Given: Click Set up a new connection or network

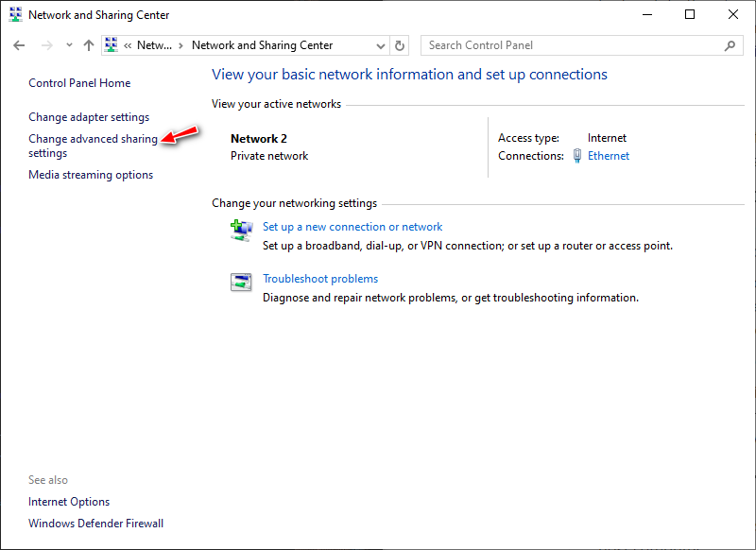Looking at the screenshot, I should (352, 227).
